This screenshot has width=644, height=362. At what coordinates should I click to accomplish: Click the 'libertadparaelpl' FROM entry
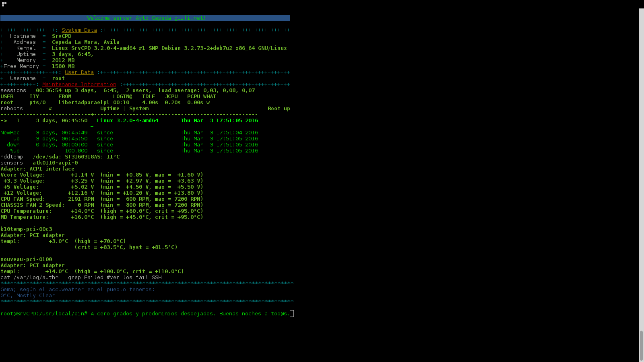84,103
